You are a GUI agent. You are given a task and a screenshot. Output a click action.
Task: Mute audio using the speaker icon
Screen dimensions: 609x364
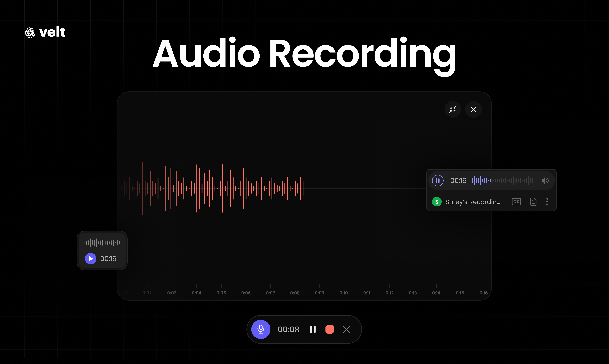point(545,181)
